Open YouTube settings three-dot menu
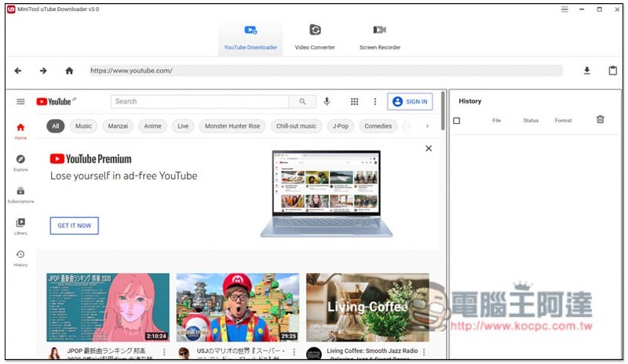 375,102
